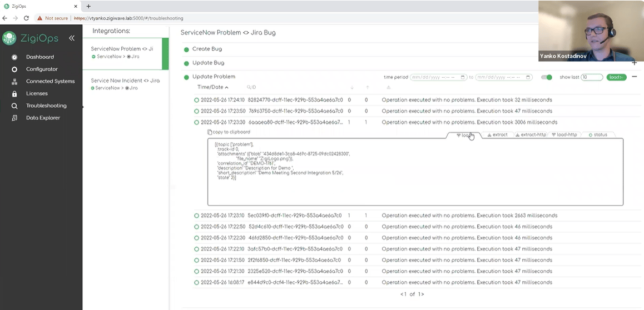Open calendar picker of end time period
644x310 pixels.
[528, 77]
